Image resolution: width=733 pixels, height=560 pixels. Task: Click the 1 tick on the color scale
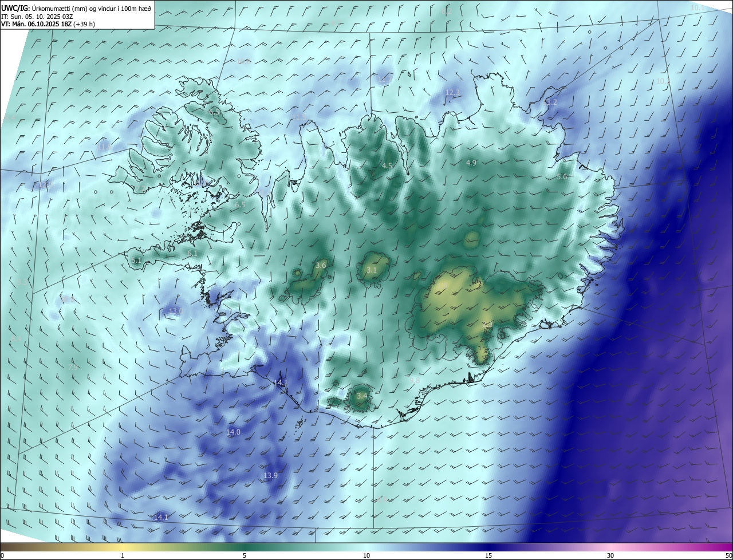[x=123, y=555]
